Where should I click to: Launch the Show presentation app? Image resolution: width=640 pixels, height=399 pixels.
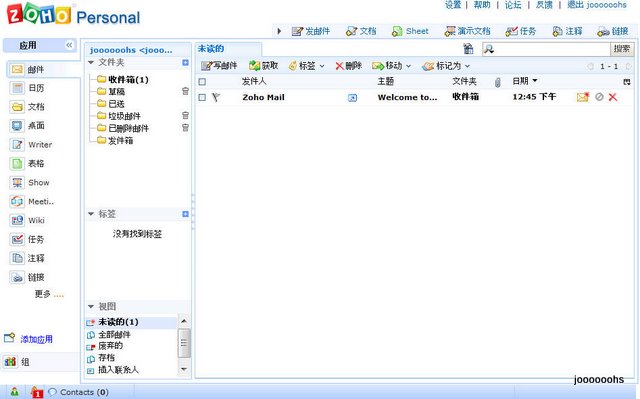coord(30,182)
